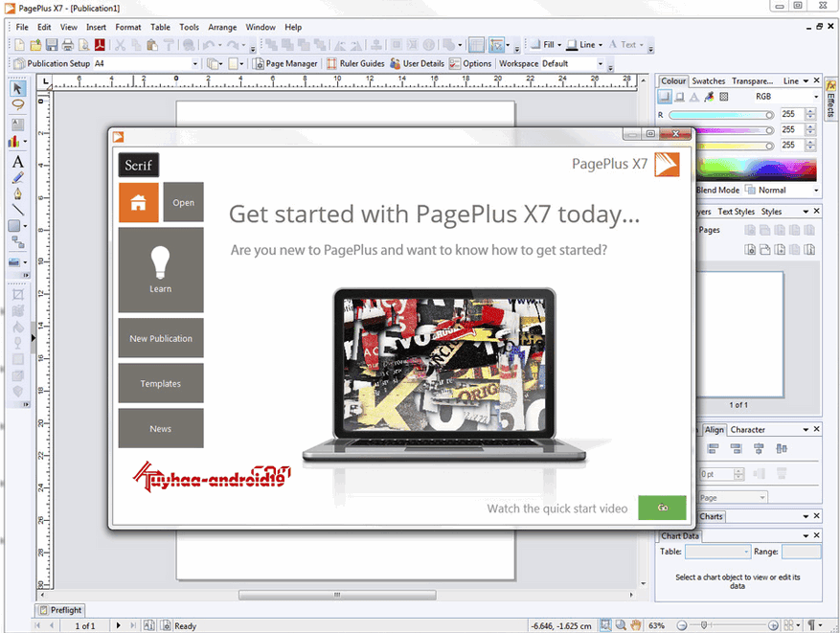Click the zoom in plus button
The width and height of the screenshot is (840, 633).
(773, 625)
